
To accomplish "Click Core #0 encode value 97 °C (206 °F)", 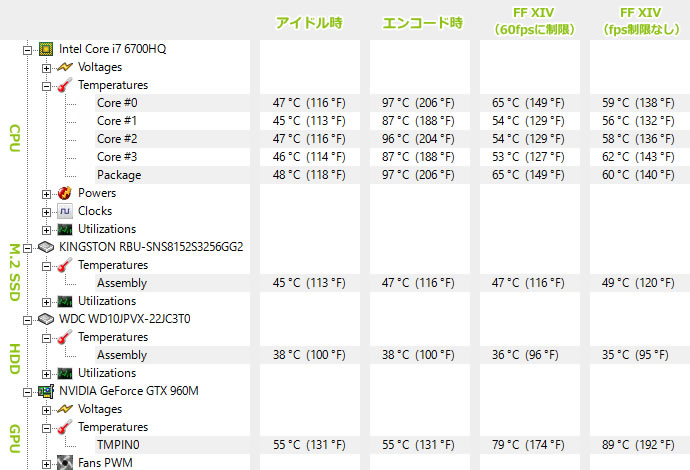I will click(x=418, y=103).
